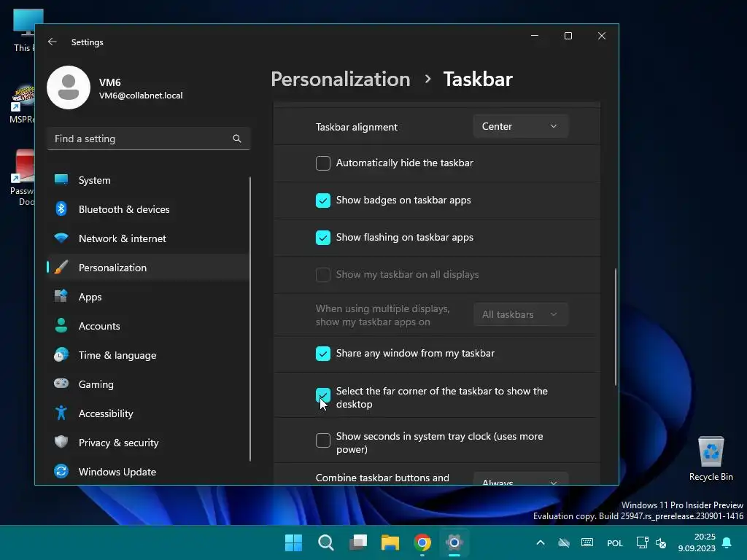Go to Gaming settings page
The width and height of the screenshot is (747, 560).
[148, 384]
